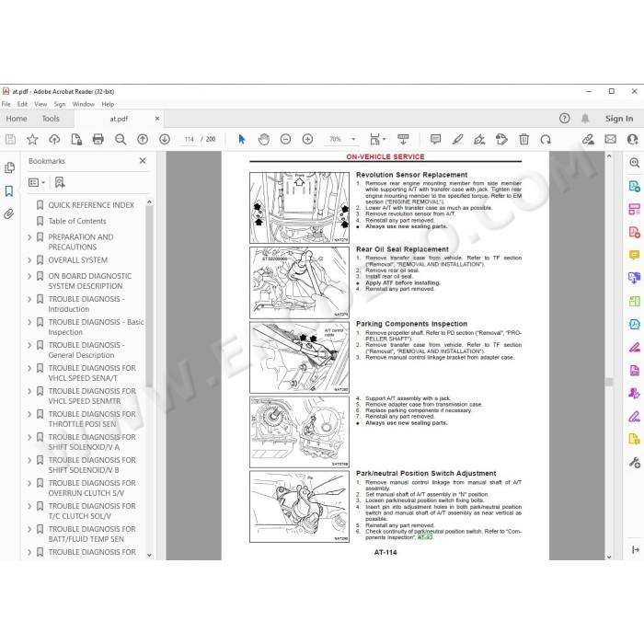Image resolution: width=644 pixels, height=644 pixels.
Task: Open the View menu
Action: (40, 104)
